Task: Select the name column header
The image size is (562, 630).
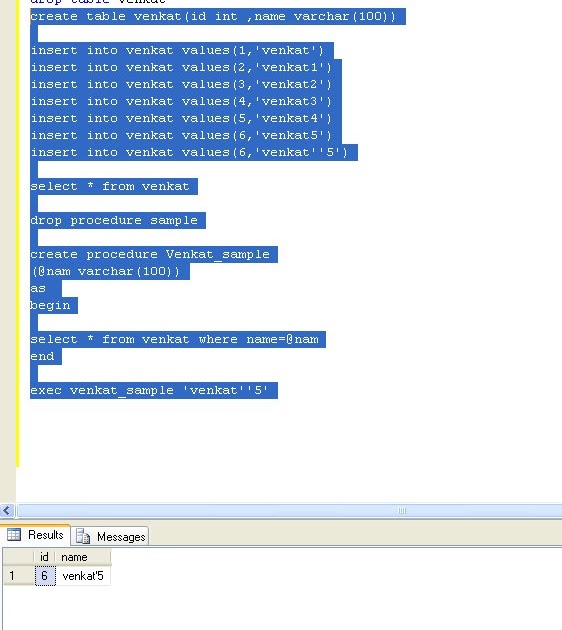Action: tap(83, 557)
